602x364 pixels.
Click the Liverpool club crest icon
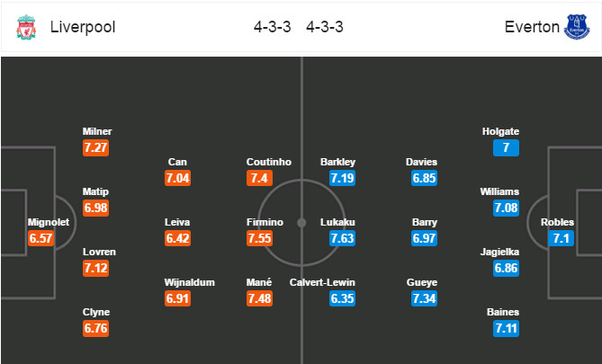[x=24, y=26]
